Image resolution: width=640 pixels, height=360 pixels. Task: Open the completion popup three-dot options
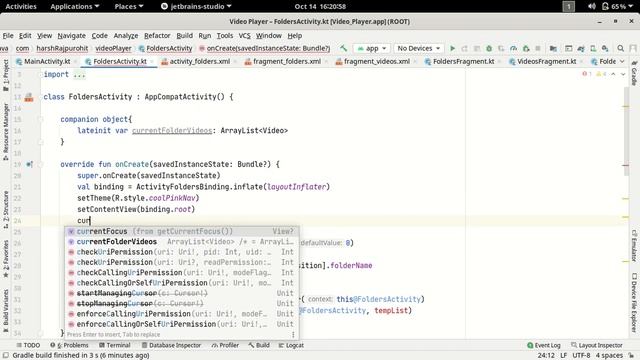tap(293, 334)
